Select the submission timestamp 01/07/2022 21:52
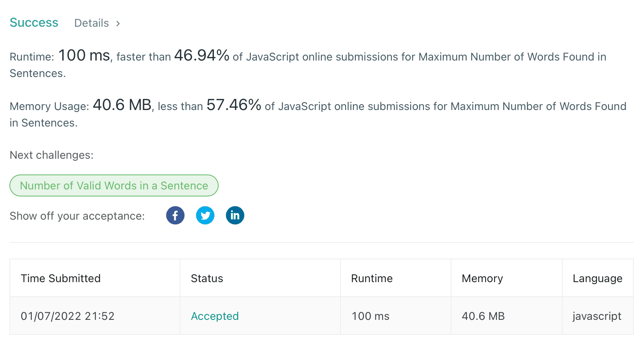The height and width of the screenshot is (345, 644). click(x=67, y=316)
